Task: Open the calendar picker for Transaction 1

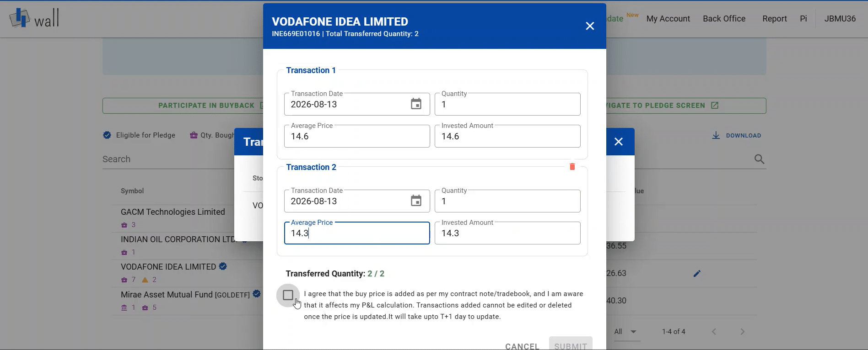Action: coord(416,104)
